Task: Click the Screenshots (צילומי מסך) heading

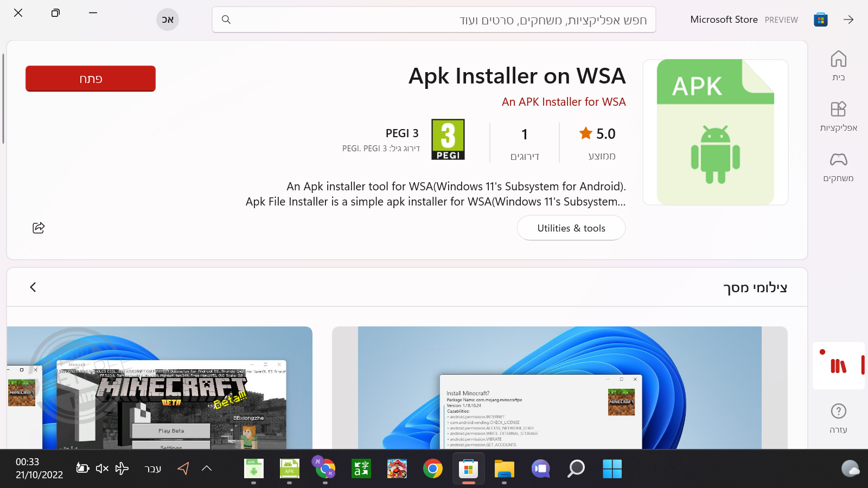Action: pos(755,287)
